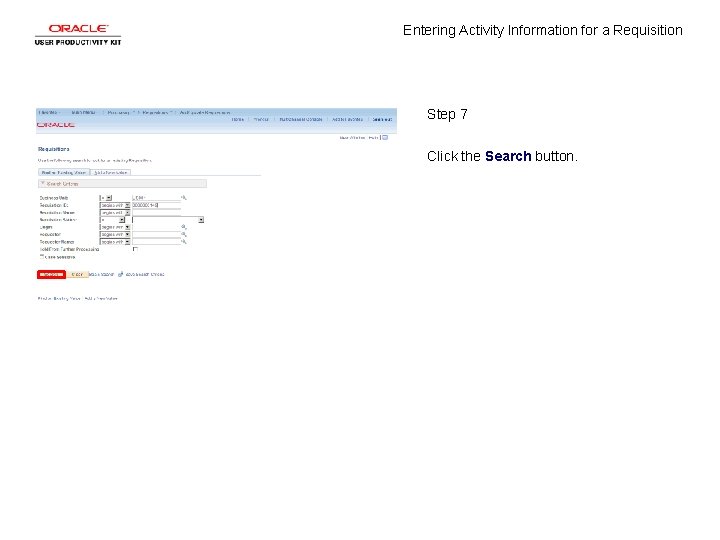
Task: Open the Business Unit operator dropdown
Action: [x=106, y=198]
